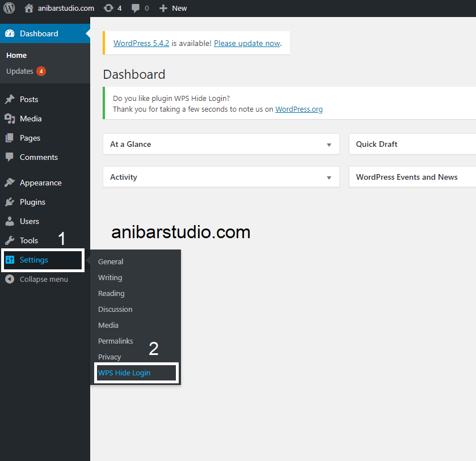This screenshot has height=461, width=476.
Task: Click the Plugins plug icon
Action: [10, 202]
